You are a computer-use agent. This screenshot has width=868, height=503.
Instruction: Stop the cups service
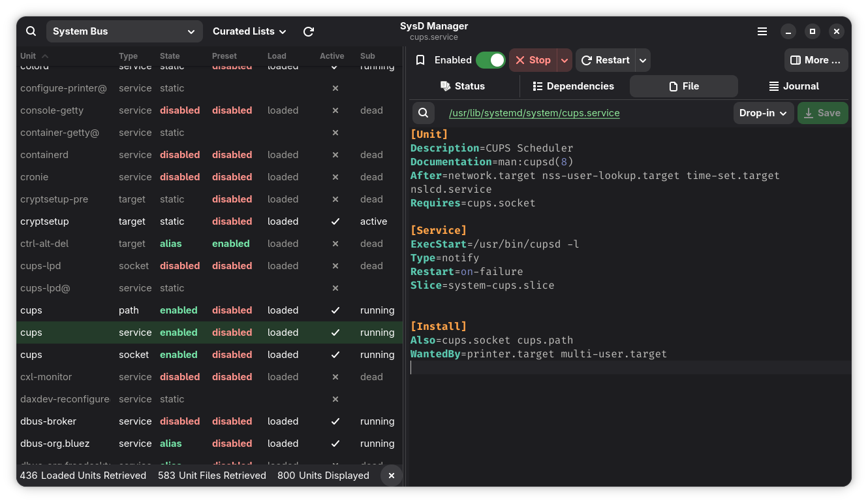click(533, 60)
